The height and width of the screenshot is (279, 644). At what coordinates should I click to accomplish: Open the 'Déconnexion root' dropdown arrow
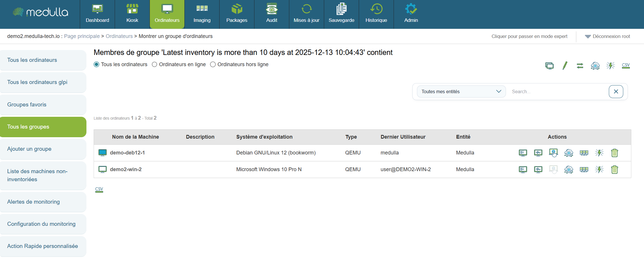point(588,37)
